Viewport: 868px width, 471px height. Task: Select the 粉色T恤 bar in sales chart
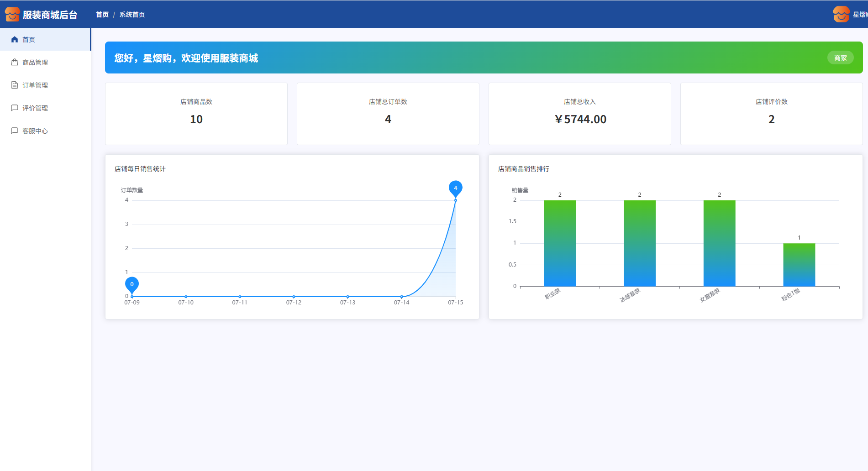tap(799, 265)
